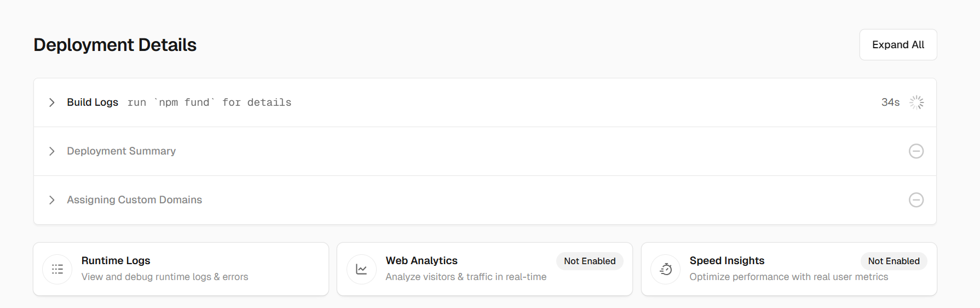Click the Assigning Custom Domains status icon

pos(916,200)
